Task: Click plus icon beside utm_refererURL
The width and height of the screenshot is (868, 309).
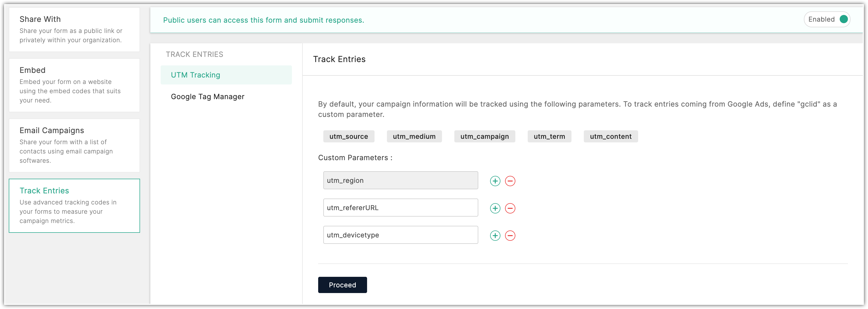Action: (x=495, y=208)
